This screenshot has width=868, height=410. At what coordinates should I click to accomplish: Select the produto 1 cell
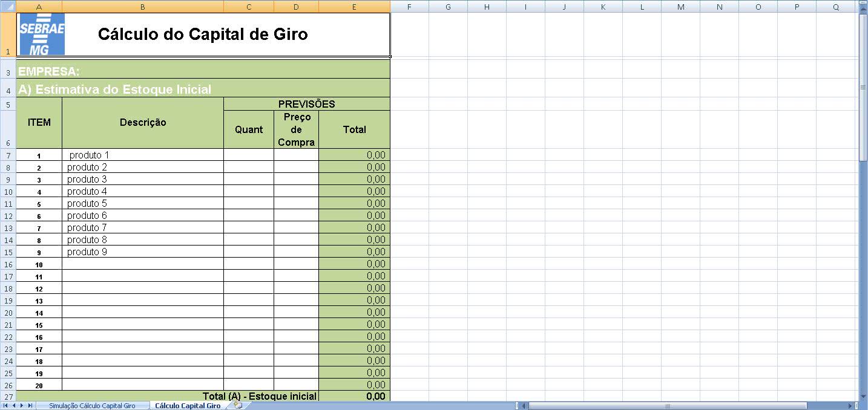pos(143,155)
